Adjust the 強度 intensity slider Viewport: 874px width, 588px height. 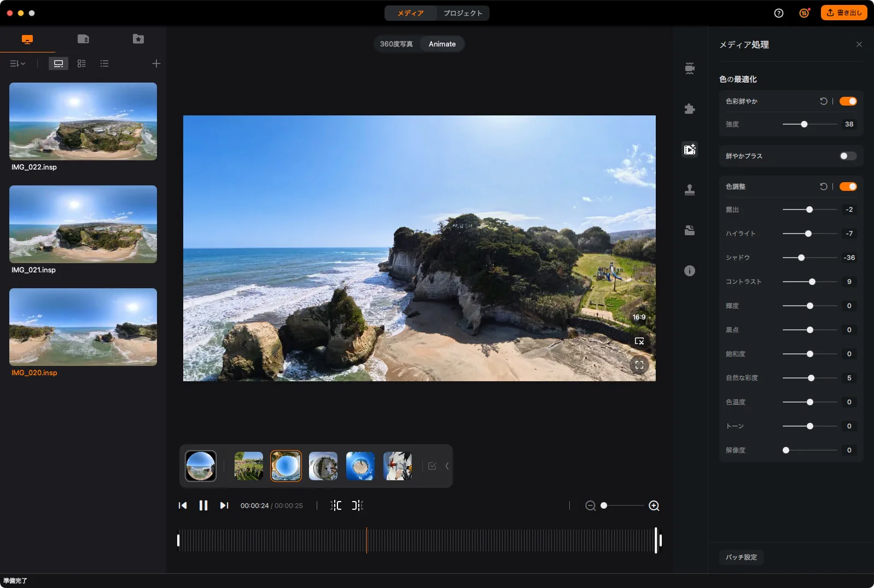[810, 124]
